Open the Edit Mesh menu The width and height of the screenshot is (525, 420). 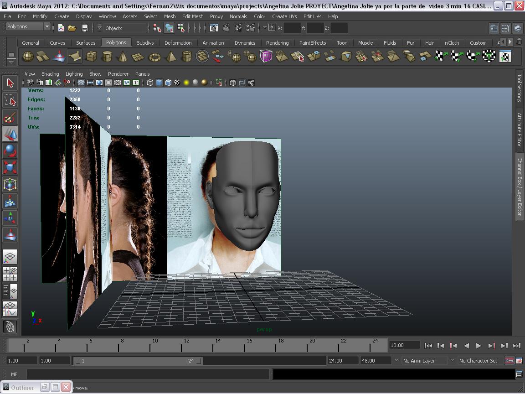[192, 16]
